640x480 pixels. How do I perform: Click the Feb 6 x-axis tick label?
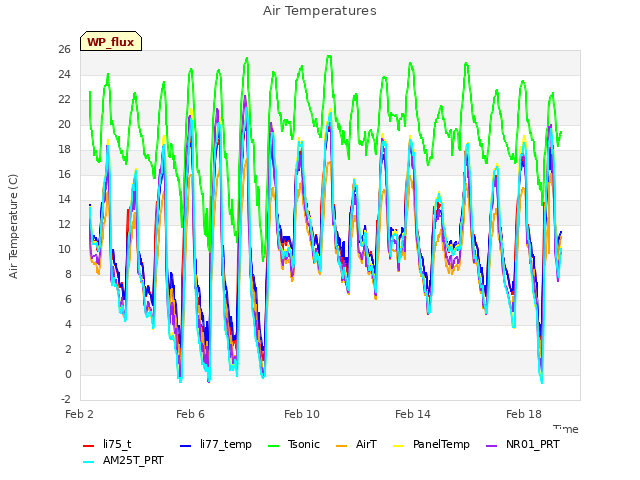coord(190,414)
